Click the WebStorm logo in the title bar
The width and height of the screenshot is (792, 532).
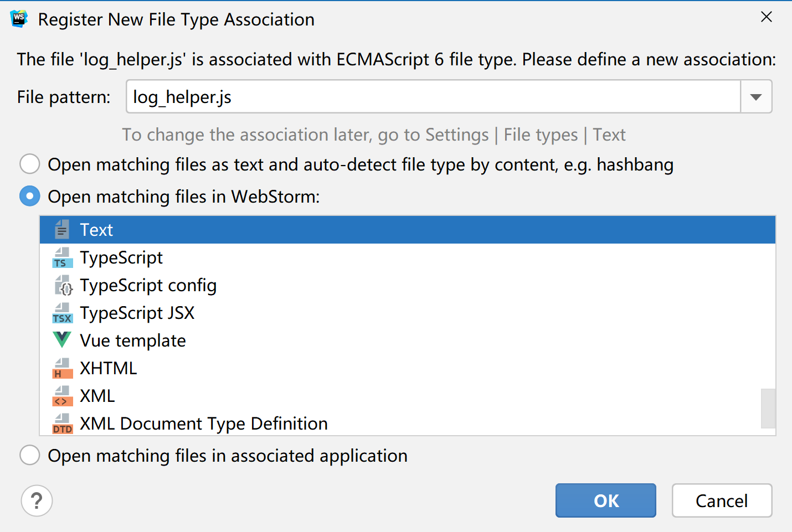(19, 19)
